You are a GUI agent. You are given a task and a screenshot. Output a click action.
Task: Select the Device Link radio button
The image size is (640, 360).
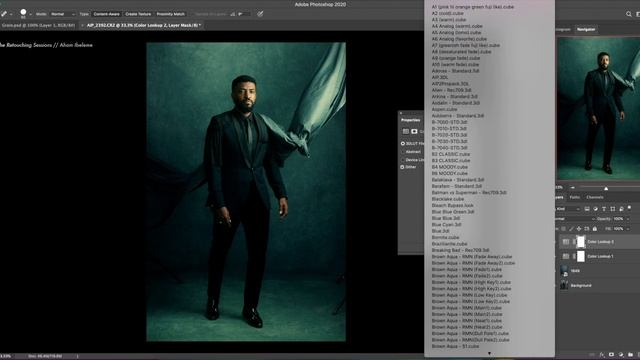click(402, 160)
